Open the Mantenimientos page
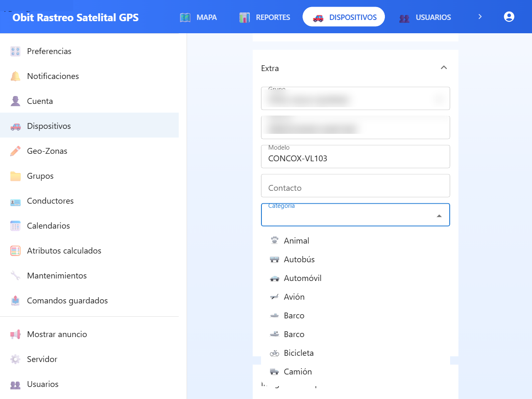 [x=89, y=276]
